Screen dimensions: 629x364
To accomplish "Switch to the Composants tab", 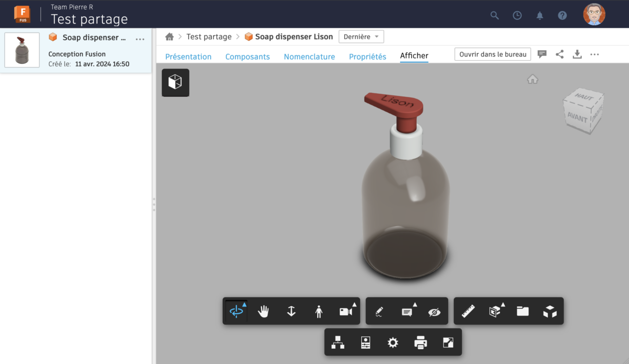I will [247, 57].
